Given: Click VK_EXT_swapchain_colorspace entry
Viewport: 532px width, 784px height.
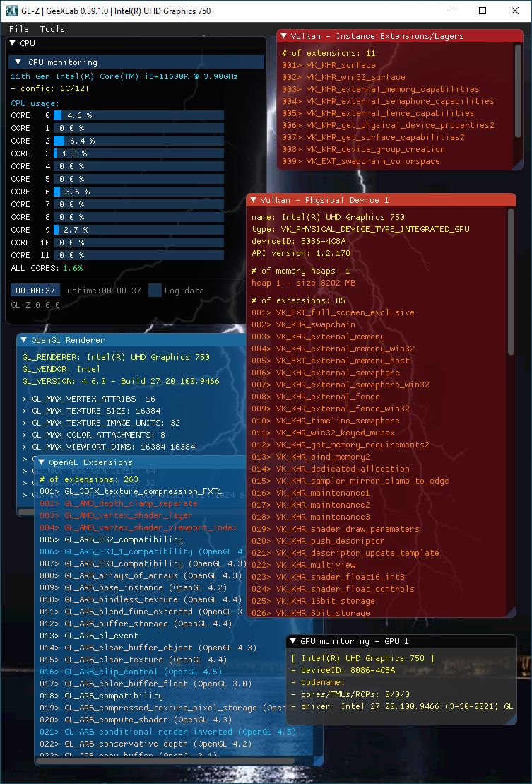Looking at the screenshot, I should tap(360, 161).
